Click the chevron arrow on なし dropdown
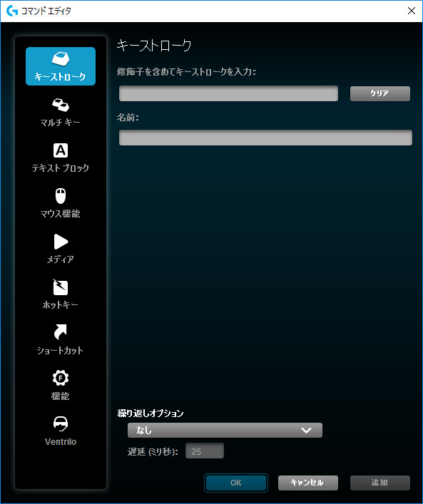423x504 pixels. [306, 431]
